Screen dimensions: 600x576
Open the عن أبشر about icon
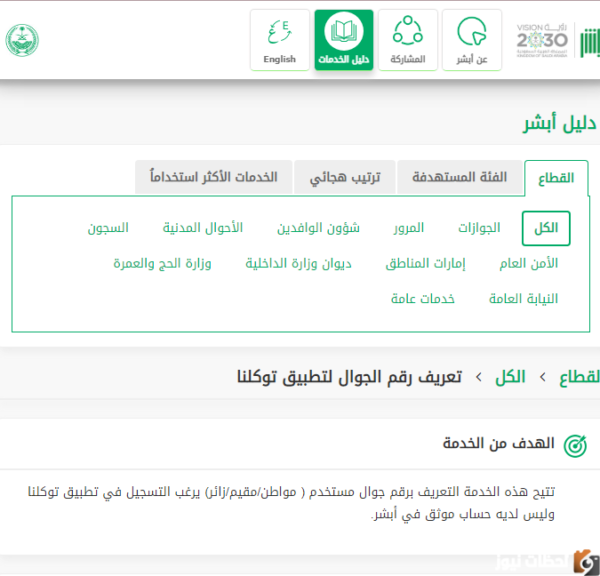point(472,40)
